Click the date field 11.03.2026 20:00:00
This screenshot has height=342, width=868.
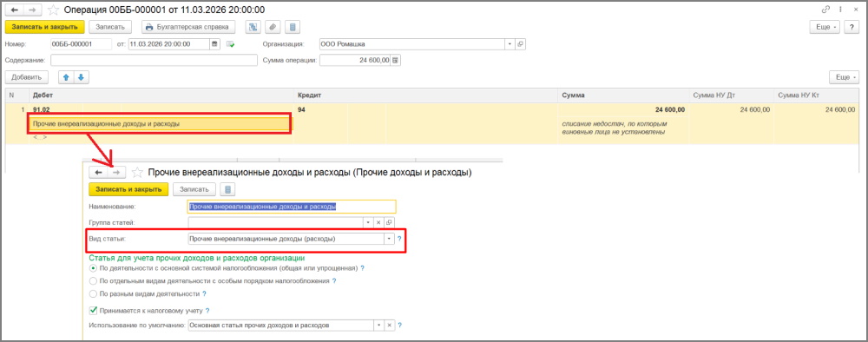[169, 44]
